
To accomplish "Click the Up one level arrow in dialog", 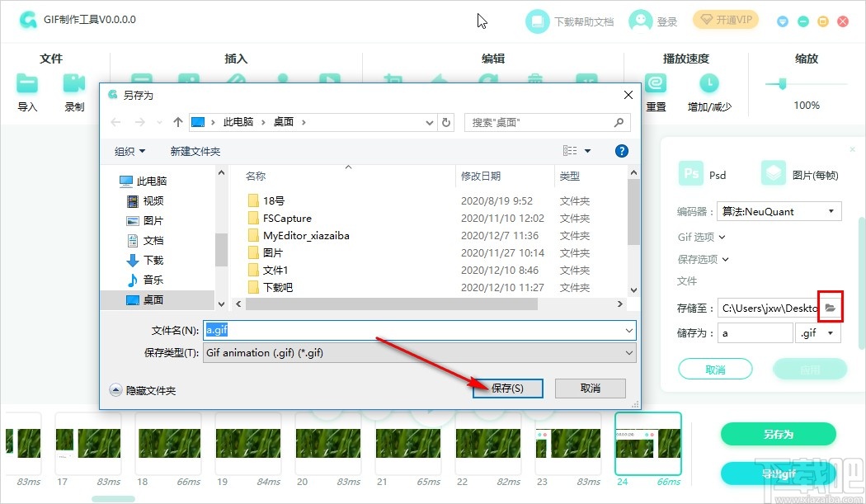I will click(178, 122).
